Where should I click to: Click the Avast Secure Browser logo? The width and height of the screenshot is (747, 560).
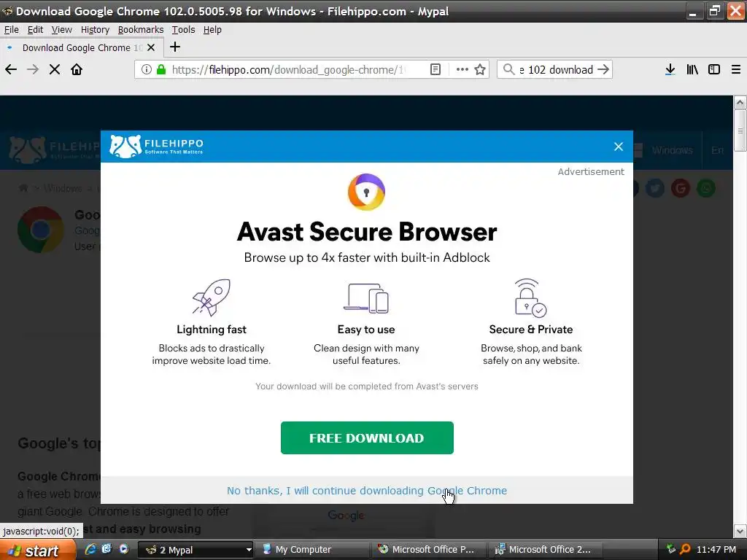[x=366, y=192]
